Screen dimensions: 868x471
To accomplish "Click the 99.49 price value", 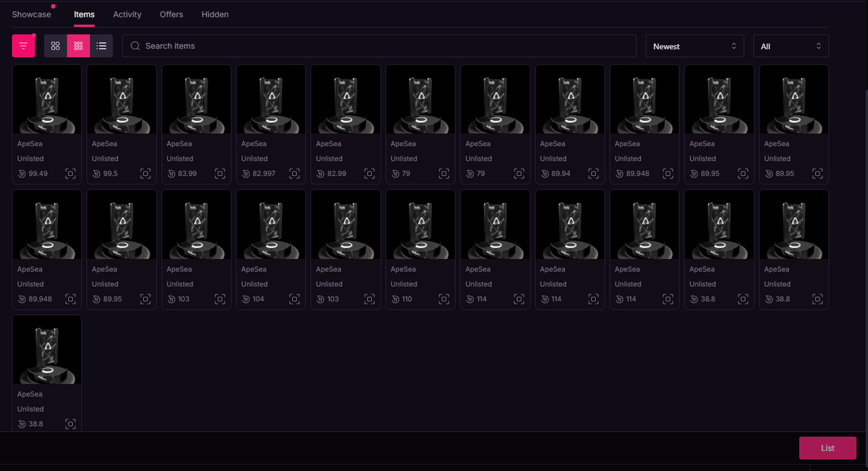I will pyautogui.click(x=38, y=174).
